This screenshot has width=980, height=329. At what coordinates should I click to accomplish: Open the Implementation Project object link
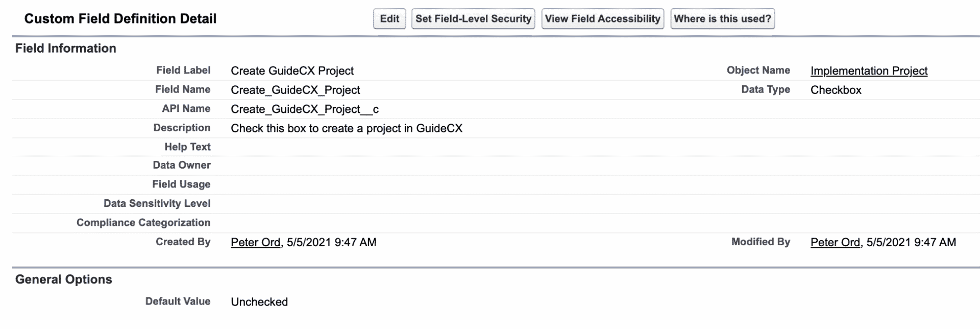[x=869, y=71]
